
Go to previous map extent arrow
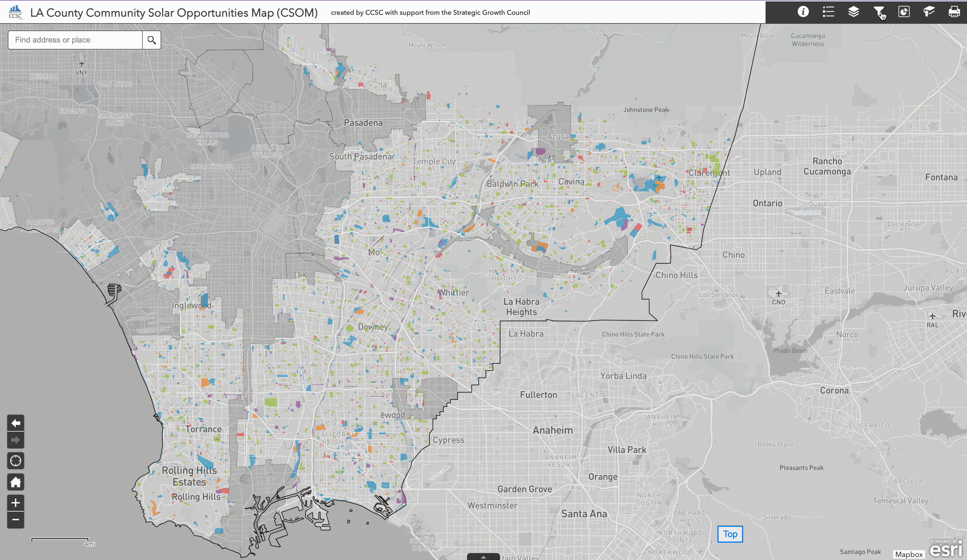click(x=16, y=423)
